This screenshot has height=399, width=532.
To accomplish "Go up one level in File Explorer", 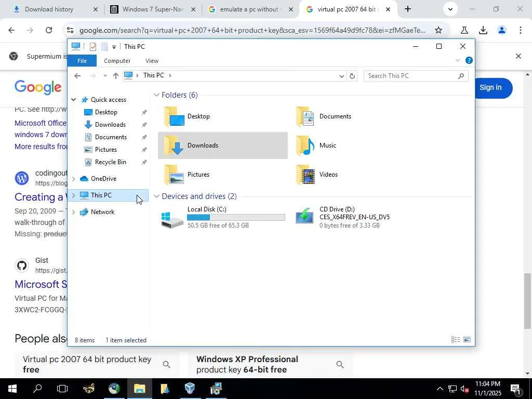I will pyautogui.click(x=116, y=76).
